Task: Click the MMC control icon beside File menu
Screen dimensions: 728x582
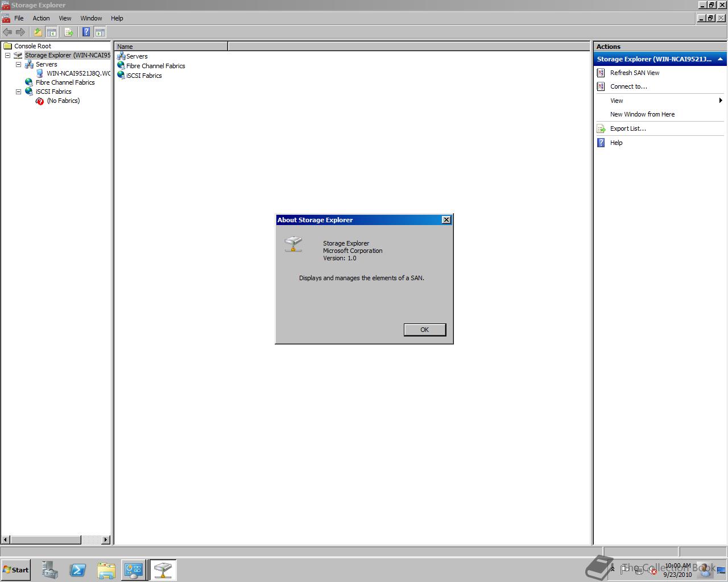Action: pyautogui.click(x=6, y=18)
